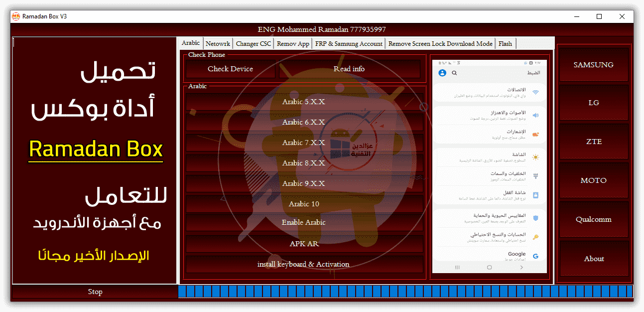Click the notifications icon in phone preview
The height and width of the screenshot is (312, 644).
click(x=535, y=134)
